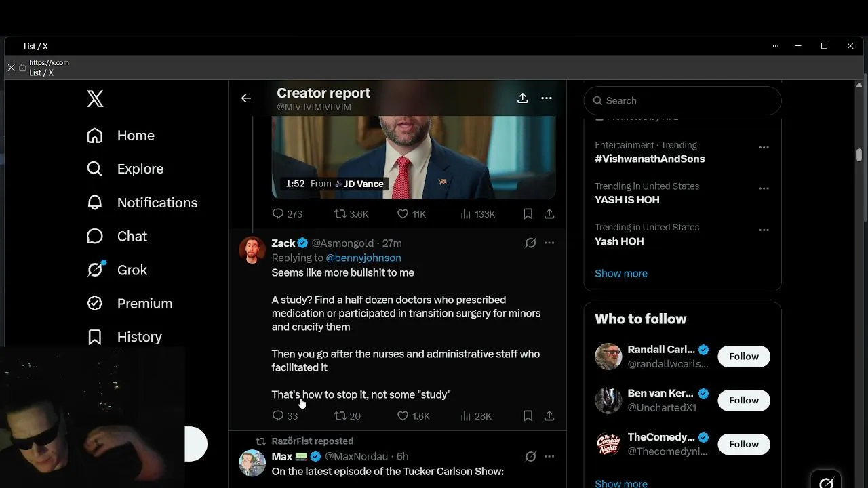Open the RazörFist reposted link
Screen dimensions: 868x488
(313, 441)
